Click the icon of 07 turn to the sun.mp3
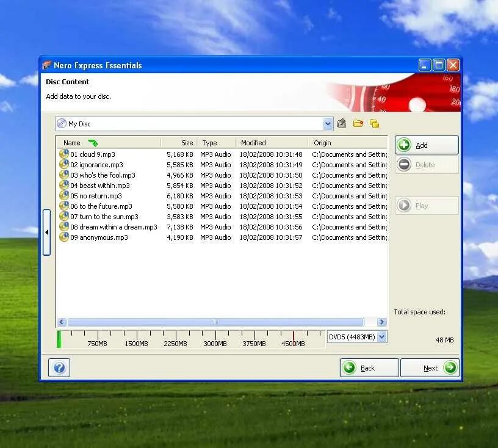The image size is (498, 448). (64, 217)
